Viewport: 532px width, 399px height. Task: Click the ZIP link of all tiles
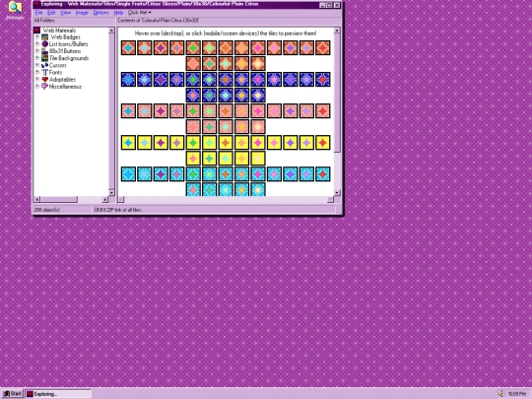118,210
